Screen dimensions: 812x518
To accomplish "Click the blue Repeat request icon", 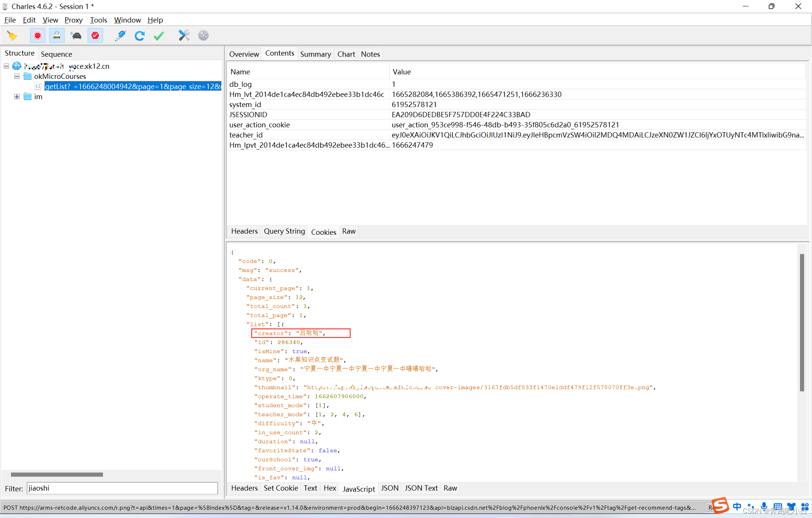I will point(139,36).
